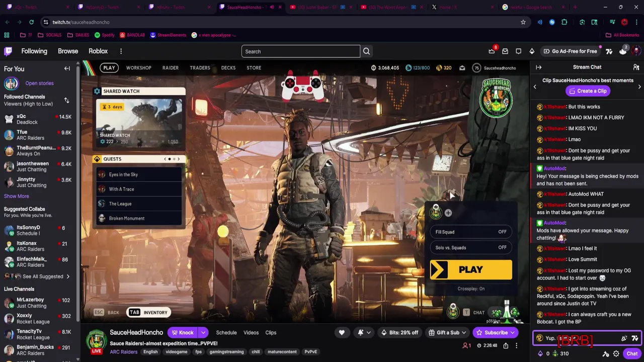This screenshot has height=362, width=644.
Task: Open the Browse tab
Action: pos(68,51)
